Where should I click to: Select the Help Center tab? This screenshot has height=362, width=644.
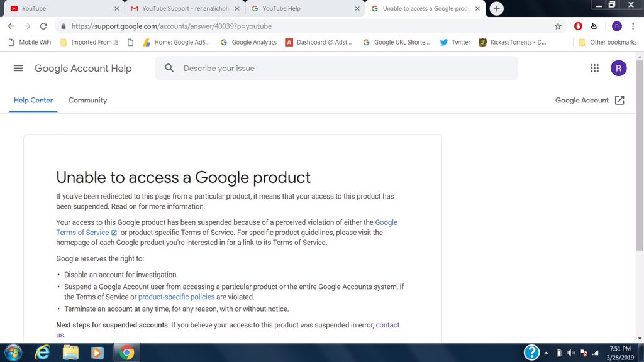tap(33, 100)
